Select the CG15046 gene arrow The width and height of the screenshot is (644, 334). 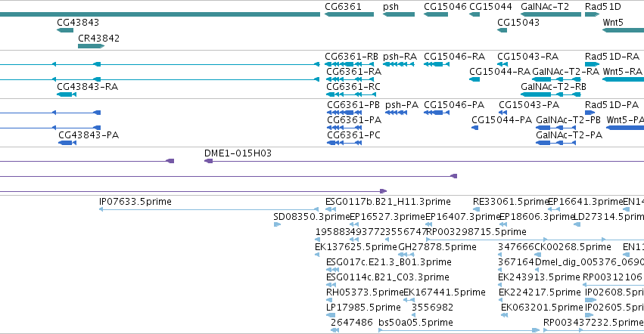436,14
